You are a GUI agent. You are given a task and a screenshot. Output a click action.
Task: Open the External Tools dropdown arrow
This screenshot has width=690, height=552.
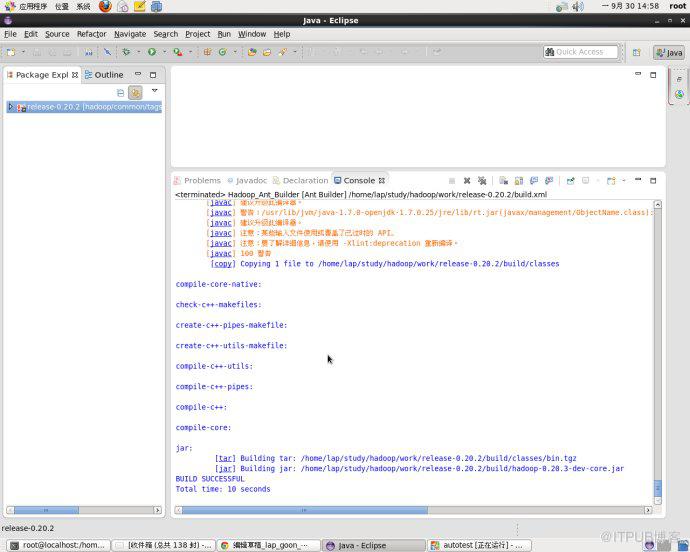pyautogui.click(x=190, y=52)
